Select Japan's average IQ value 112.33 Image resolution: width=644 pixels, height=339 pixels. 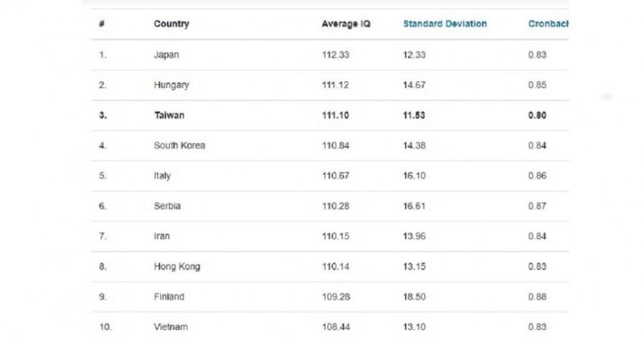click(x=336, y=54)
